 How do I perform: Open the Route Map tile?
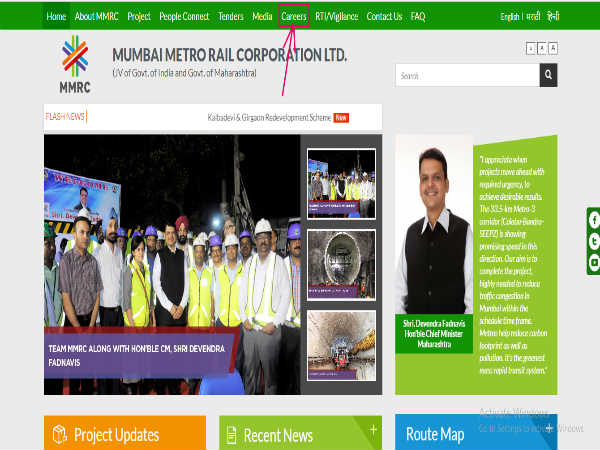point(476,432)
